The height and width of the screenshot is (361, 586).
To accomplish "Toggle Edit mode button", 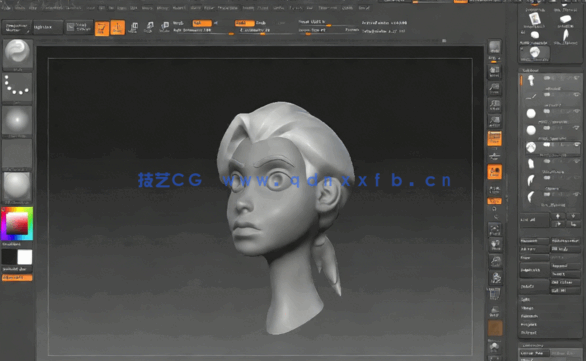I will (102, 28).
